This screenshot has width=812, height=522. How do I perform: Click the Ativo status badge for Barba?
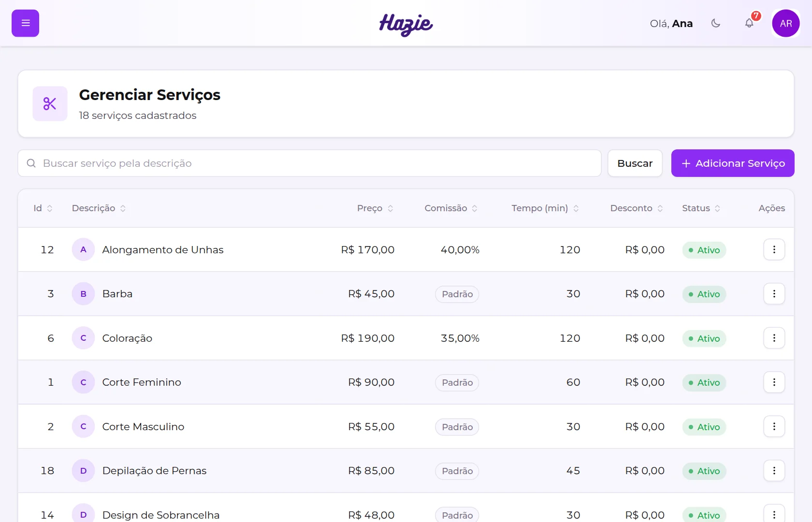point(704,294)
